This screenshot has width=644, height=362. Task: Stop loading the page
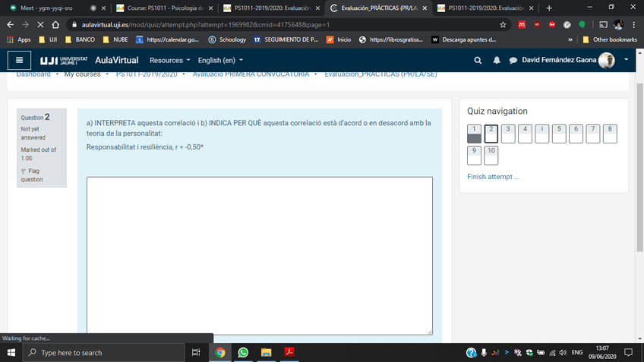point(40,24)
